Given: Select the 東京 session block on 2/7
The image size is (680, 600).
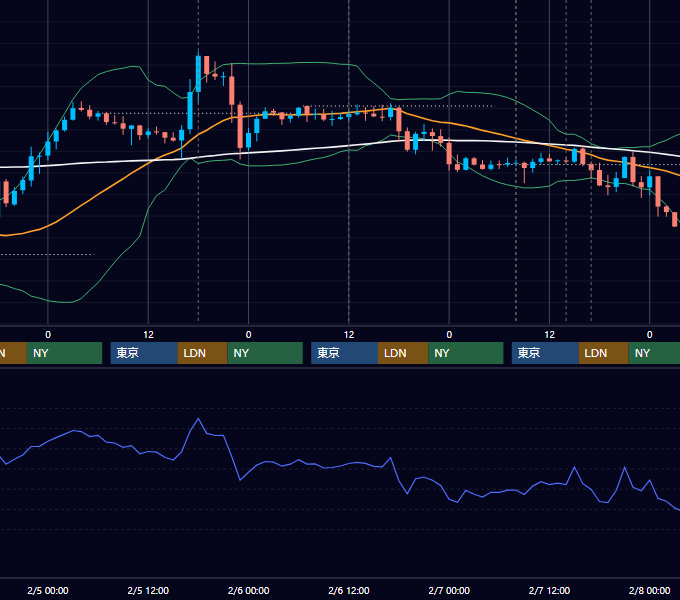Looking at the screenshot, I should point(545,353).
